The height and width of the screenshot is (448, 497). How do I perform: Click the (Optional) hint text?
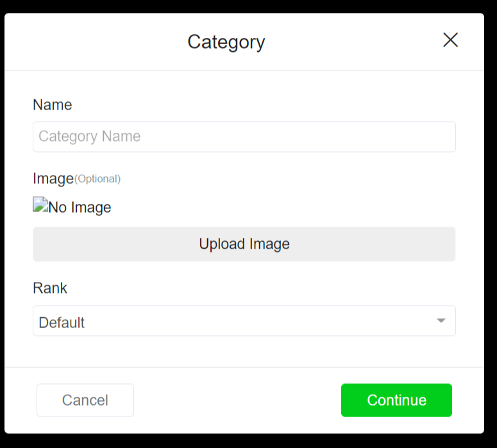click(x=97, y=179)
